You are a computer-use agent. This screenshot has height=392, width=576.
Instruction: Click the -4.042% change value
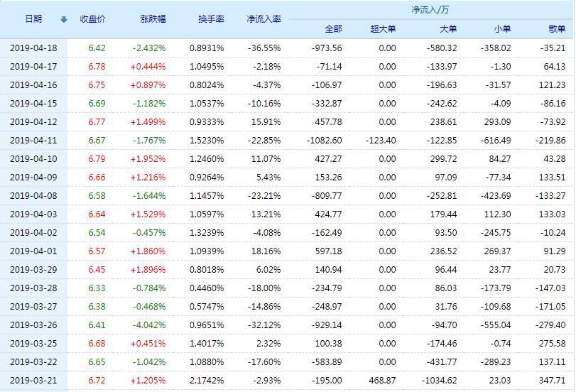tap(149, 325)
